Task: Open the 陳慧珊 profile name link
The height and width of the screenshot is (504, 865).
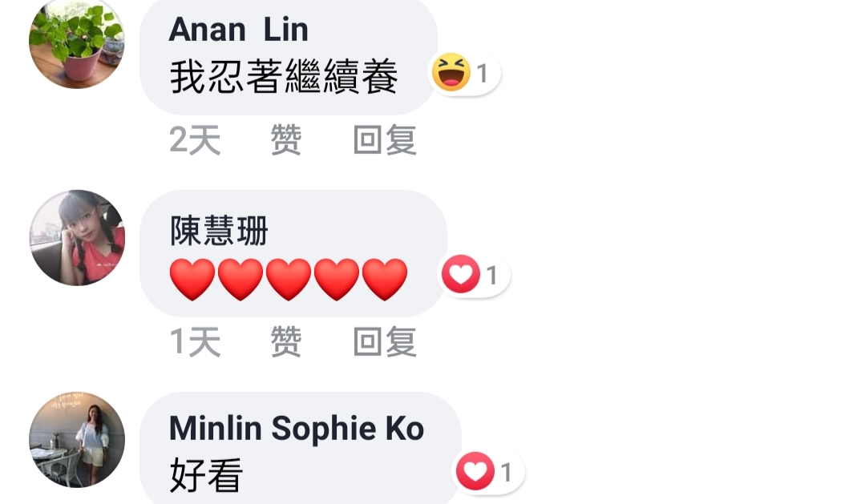Action: 219,231
